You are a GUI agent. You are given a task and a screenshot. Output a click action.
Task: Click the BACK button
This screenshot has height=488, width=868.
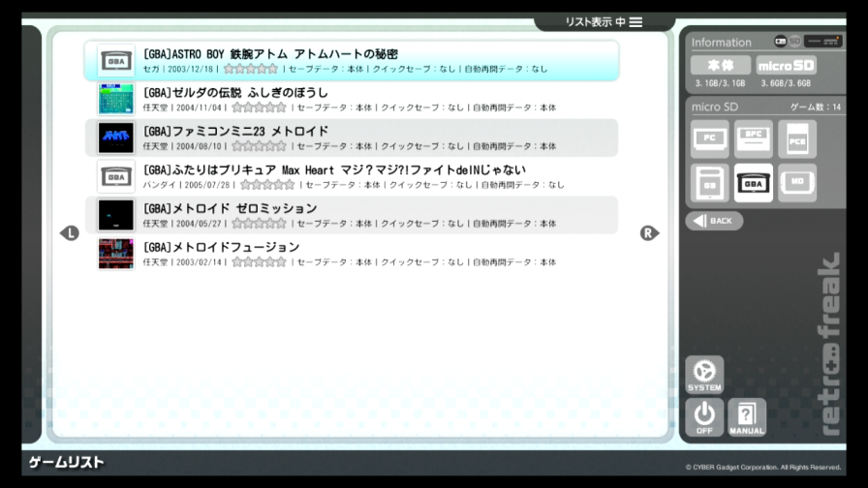(714, 221)
